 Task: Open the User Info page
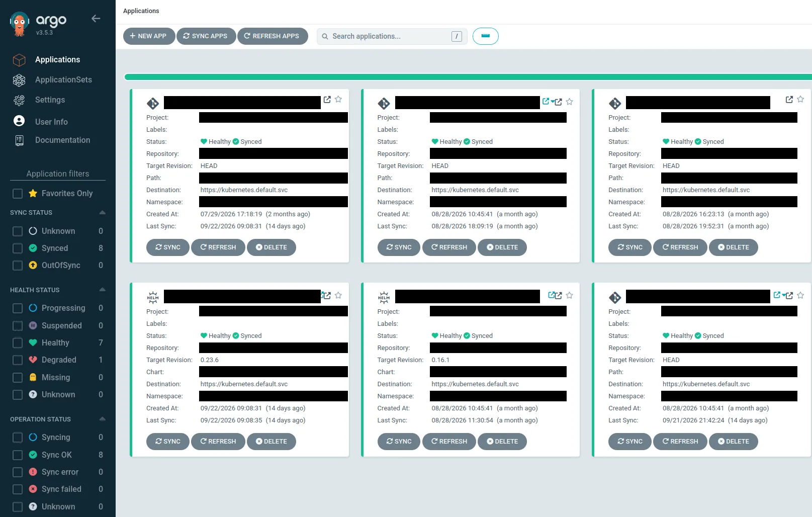51,122
